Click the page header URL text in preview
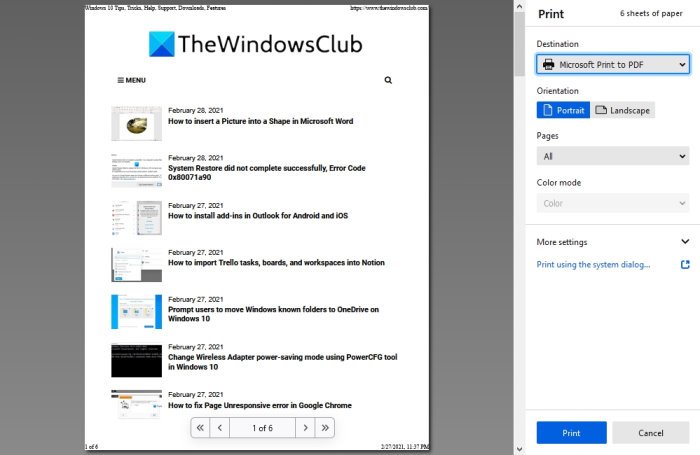 tap(389, 8)
